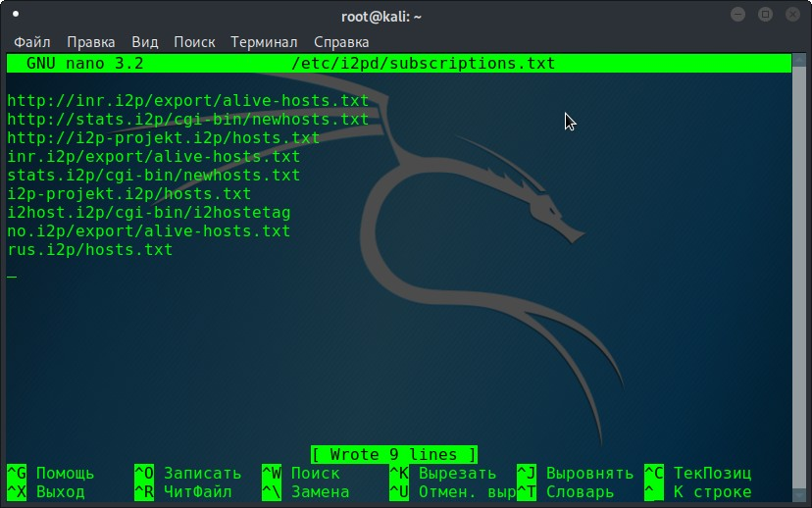This screenshot has width=812, height=508.
Task: Open the Справка menu
Action: click(x=341, y=42)
